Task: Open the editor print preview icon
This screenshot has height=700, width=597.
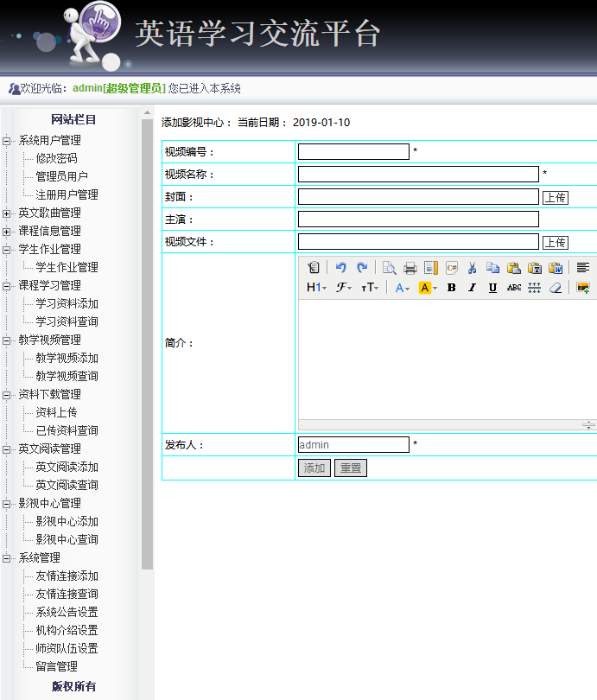Action: tap(389, 267)
